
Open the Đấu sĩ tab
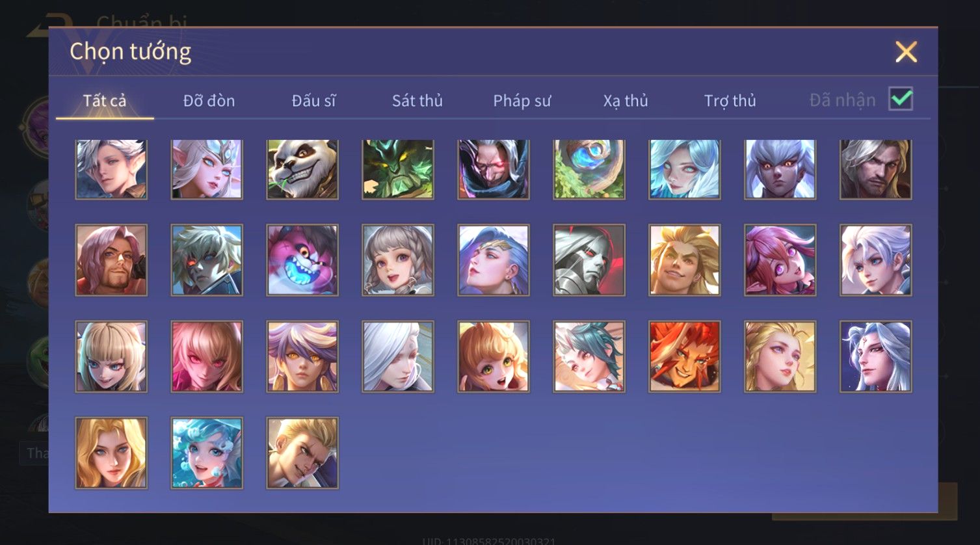click(x=313, y=101)
